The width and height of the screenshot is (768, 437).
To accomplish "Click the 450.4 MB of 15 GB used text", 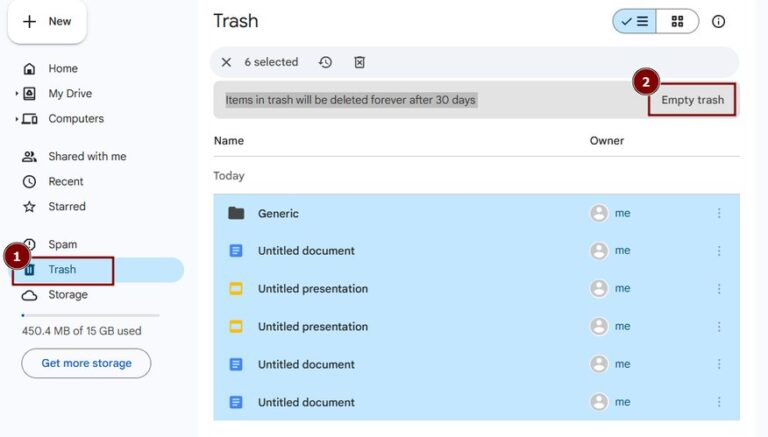I will [81, 331].
